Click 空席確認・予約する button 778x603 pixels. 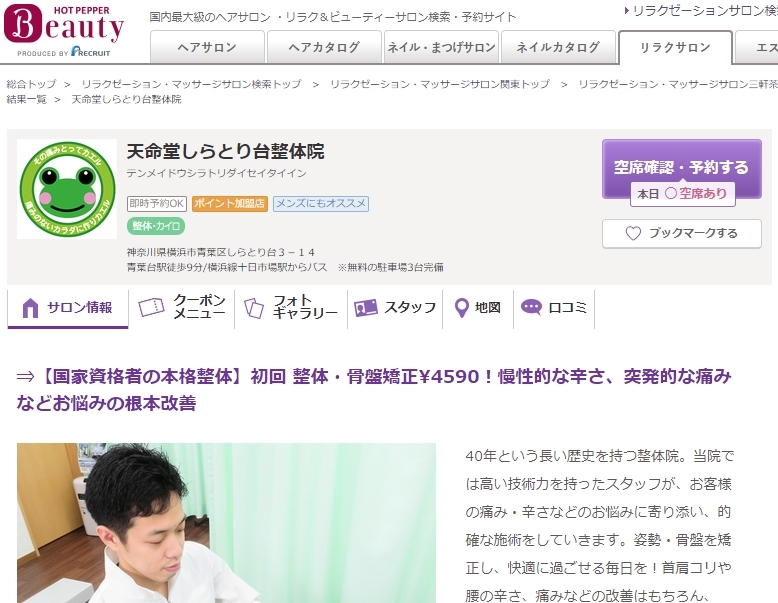[x=682, y=167]
